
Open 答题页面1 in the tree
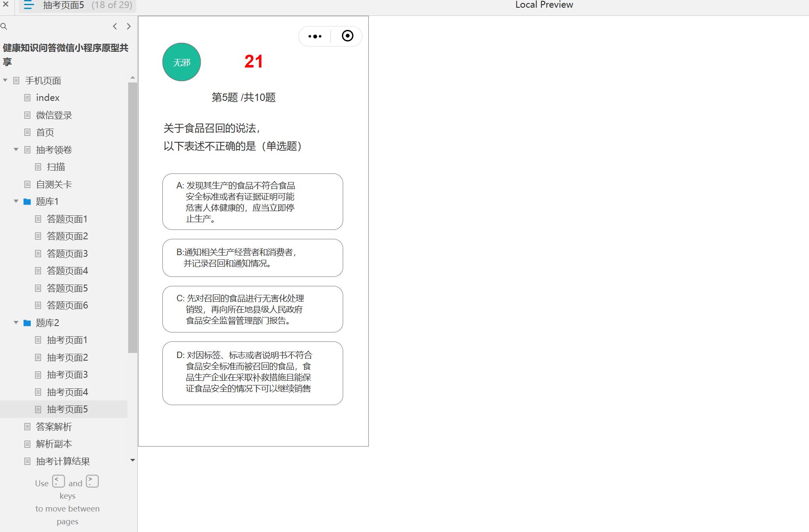(x=67, y=219)
